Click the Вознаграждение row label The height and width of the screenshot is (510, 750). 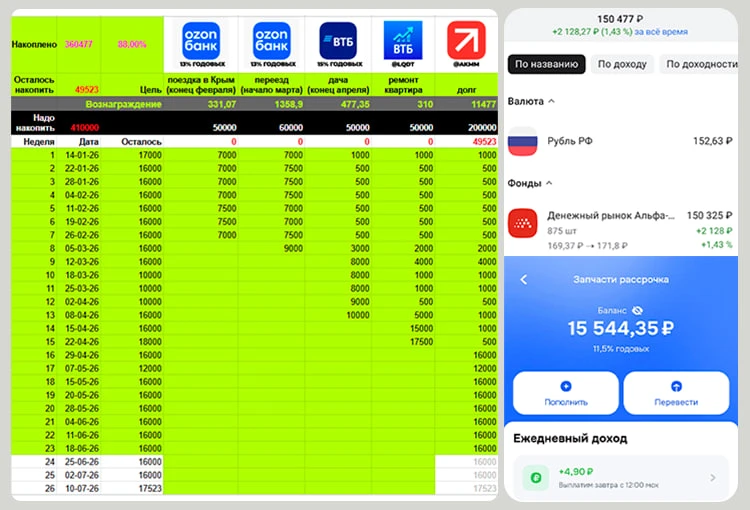pyautogui.click(x=123, y=104)
